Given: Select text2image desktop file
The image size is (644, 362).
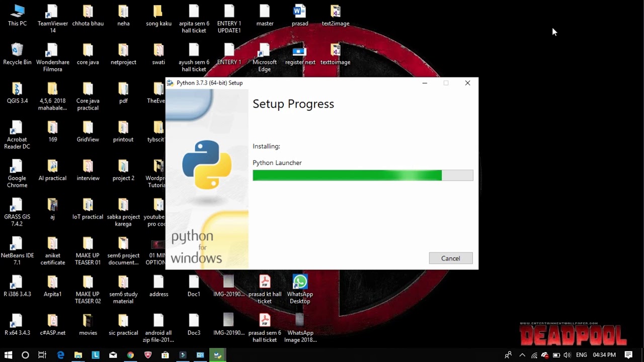Looking at the screenshot, I should coord(336,16).
